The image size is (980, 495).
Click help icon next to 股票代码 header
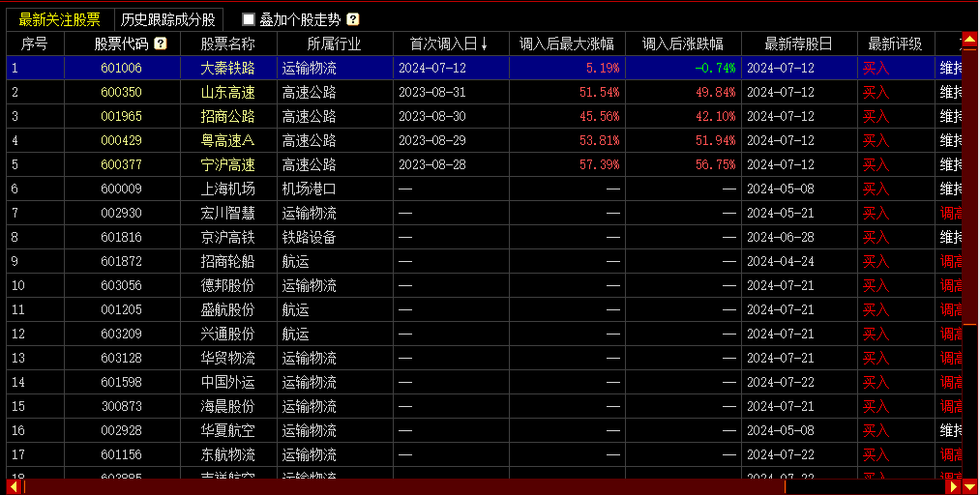click(160, 44)
